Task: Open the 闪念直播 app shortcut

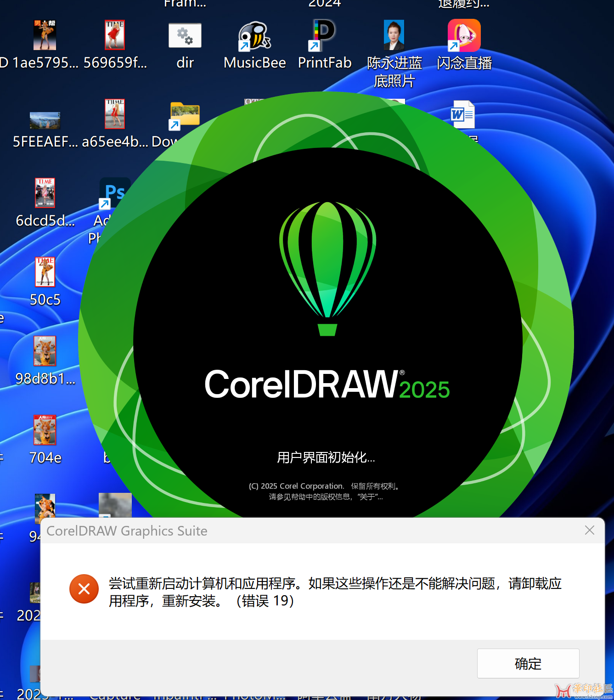Action: pos(464,36)
